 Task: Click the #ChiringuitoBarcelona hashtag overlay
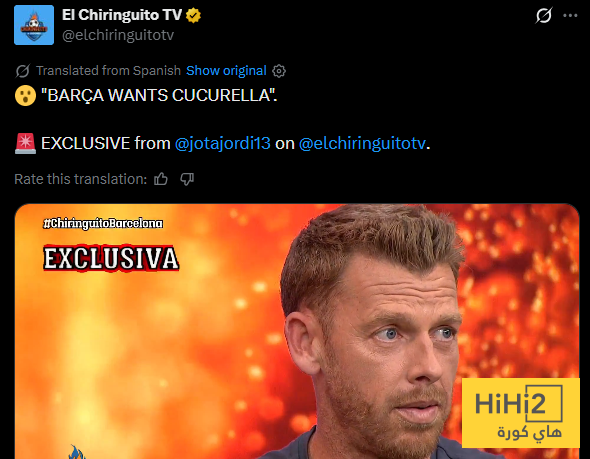103,223
